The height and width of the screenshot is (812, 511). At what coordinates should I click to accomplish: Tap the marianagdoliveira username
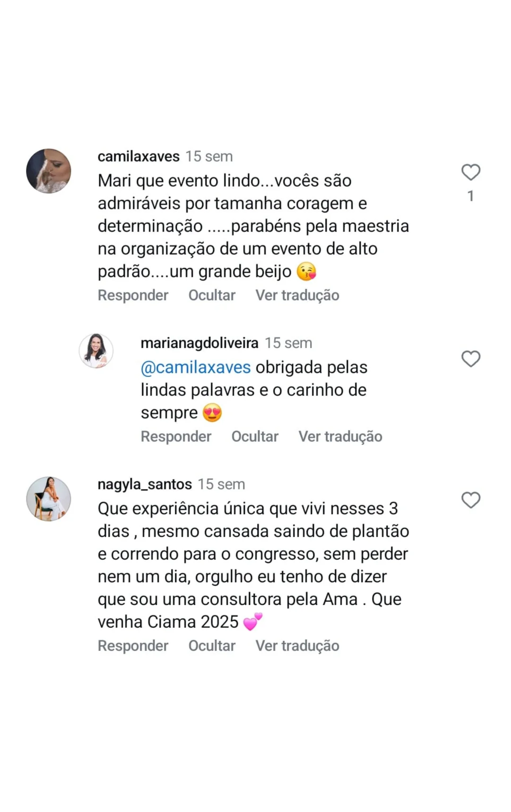(x=199, y=343)
